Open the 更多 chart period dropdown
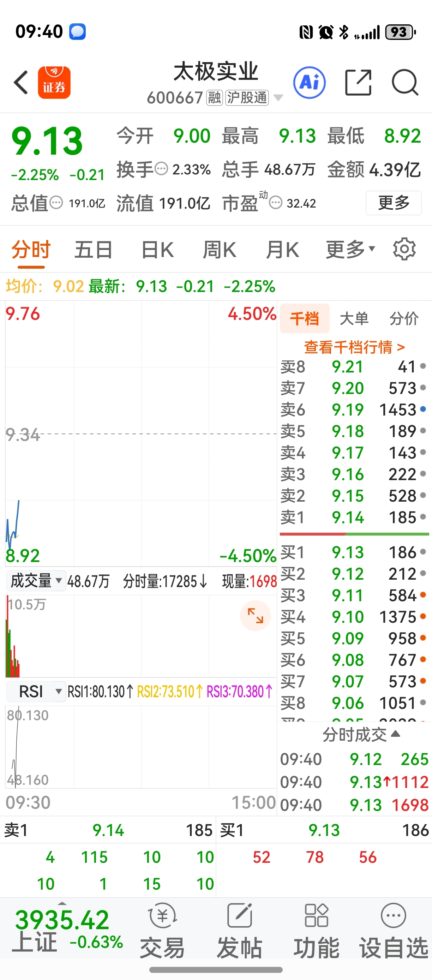Viewport: 432px width, 980px height. [350, 249]
